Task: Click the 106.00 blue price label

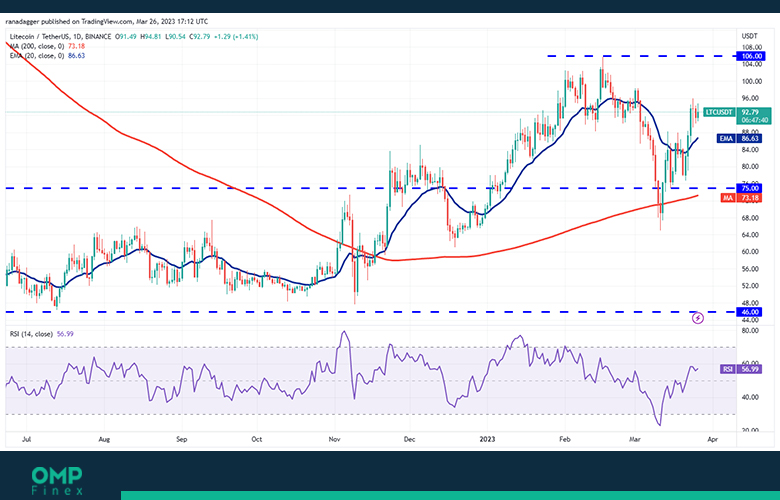Action: click(x=751, y=56)
